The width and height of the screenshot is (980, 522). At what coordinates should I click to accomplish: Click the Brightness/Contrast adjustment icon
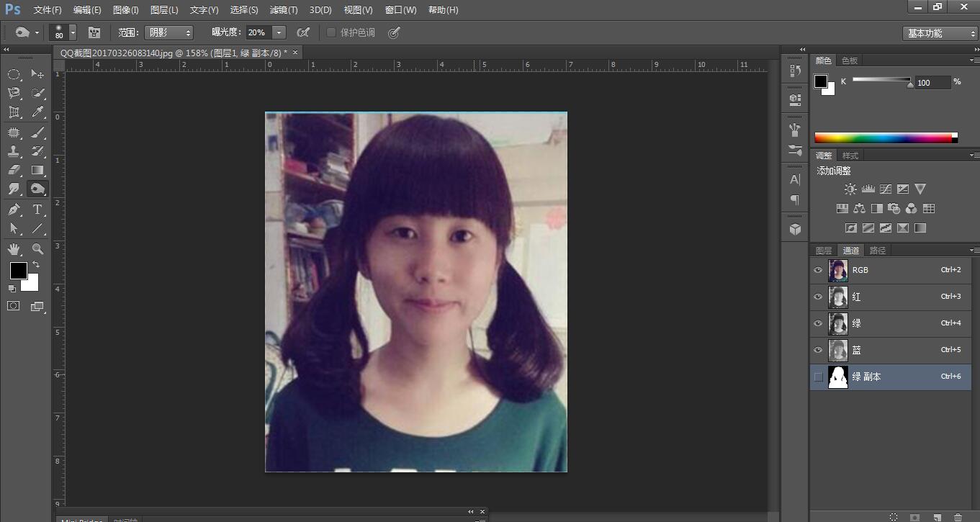(x=850, y=189)
